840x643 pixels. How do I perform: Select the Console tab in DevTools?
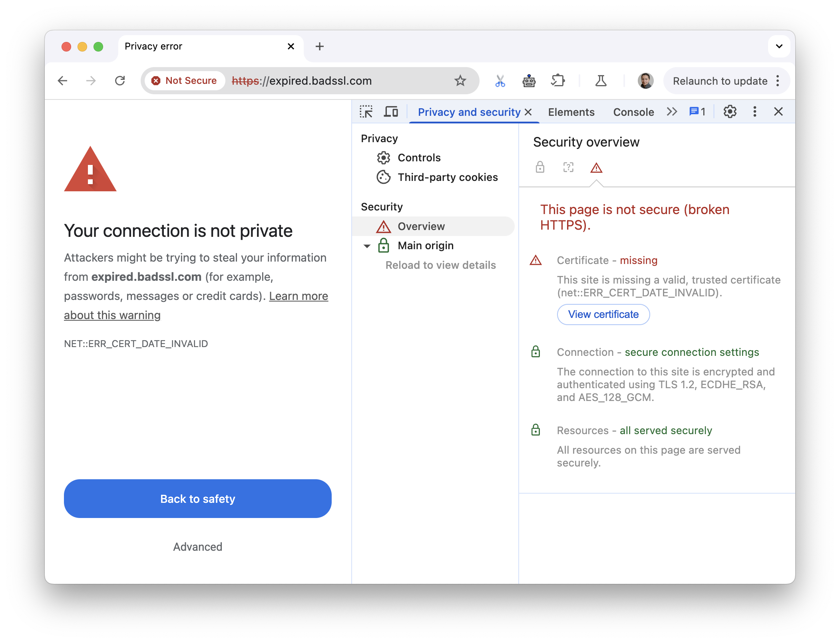coord(633,111)
